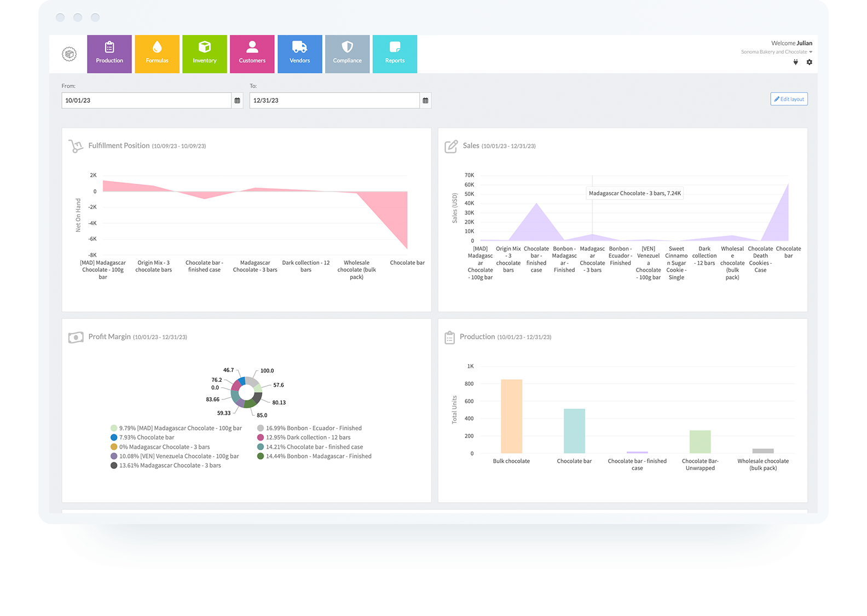Toggle Chocolate bar legend entry
Viewport: 867px width, 616px height.
(142, 438)
